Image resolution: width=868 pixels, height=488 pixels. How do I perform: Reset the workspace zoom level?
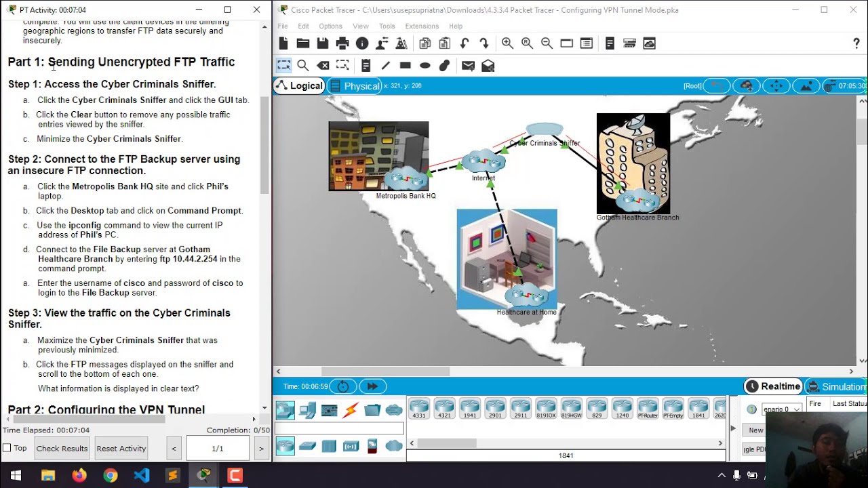(527, 43)
